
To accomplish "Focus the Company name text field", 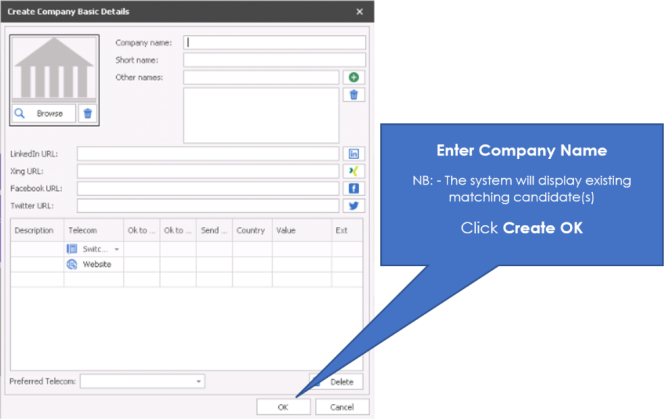I will (x=275, y=43).
